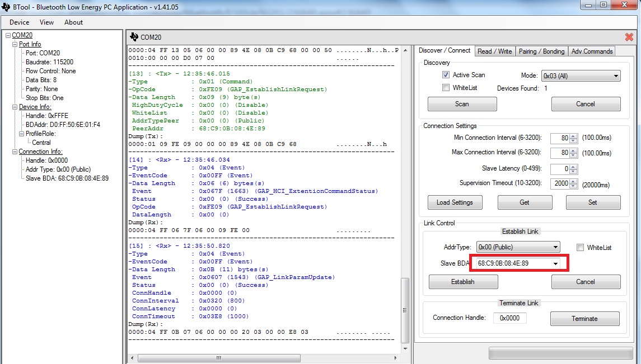Switch to the Pairing / Bonding tab
The width and height of the screenshot is (641, 364).
tap(542, 51)
